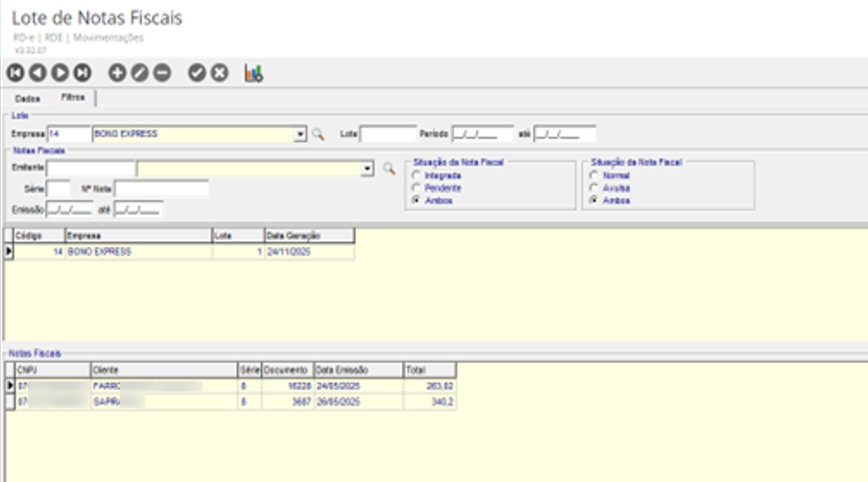Select the Pendente radio option
868x482 pixels.
[x=416, y=188]
